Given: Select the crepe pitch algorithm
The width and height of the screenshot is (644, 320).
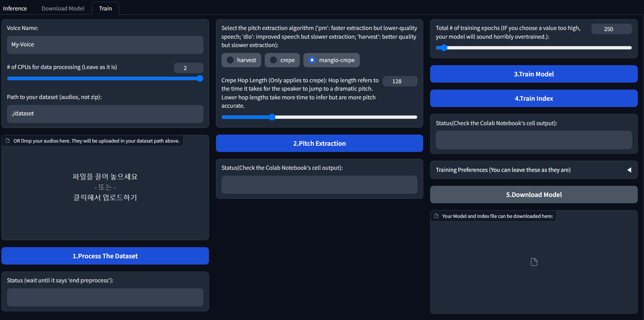Looking at the screenshot, I should pos(282,60).
